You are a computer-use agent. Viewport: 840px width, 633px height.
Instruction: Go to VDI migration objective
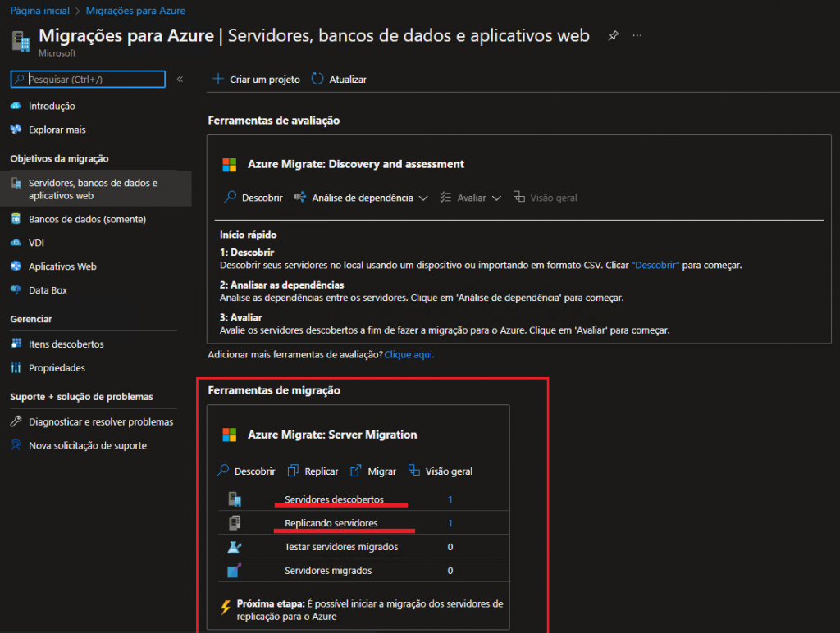(x=38, y=243)
